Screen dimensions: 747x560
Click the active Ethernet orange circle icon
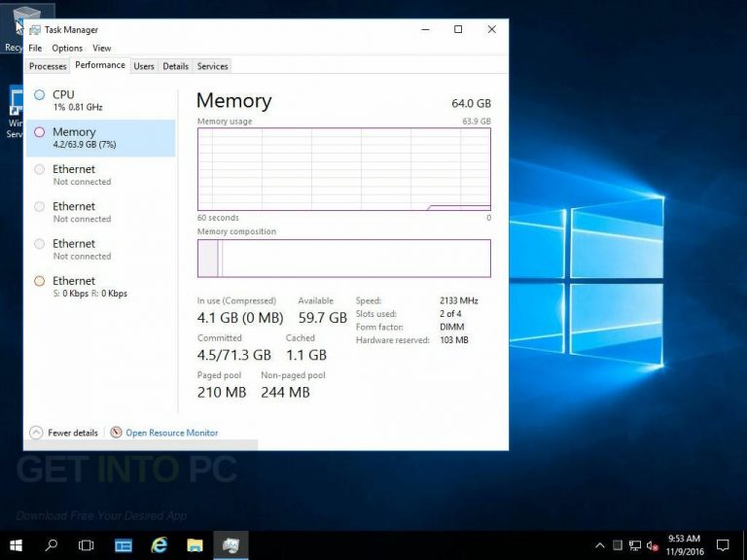pos(40,281)
